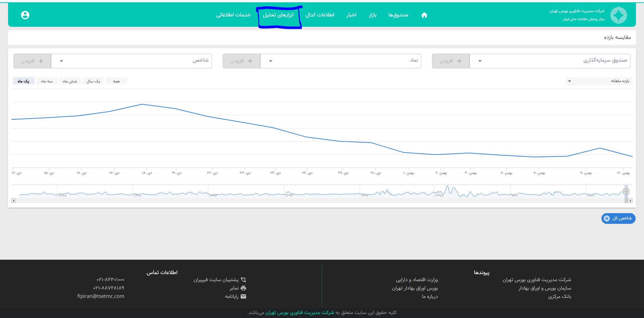Remove the شاخص کل chip with X icon
The width and height of the screenshot is (644, 318).
pyautogui.click(x=607, y=218)
